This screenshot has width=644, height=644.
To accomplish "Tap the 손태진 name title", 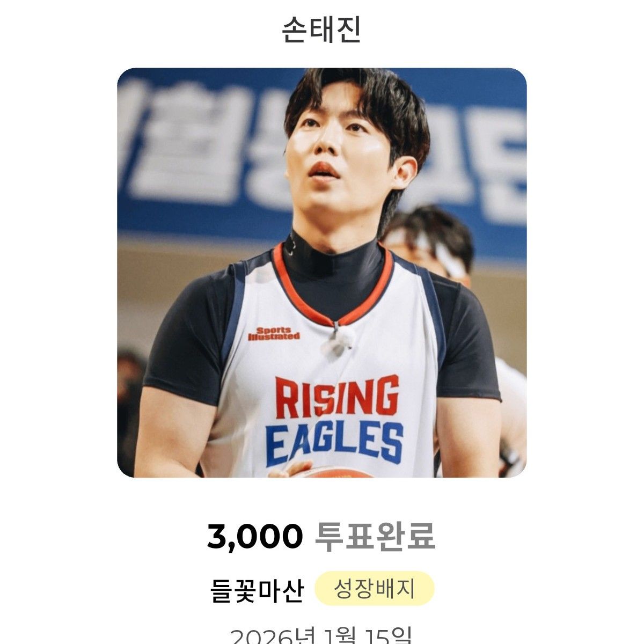I will click(x=321, y=31).
